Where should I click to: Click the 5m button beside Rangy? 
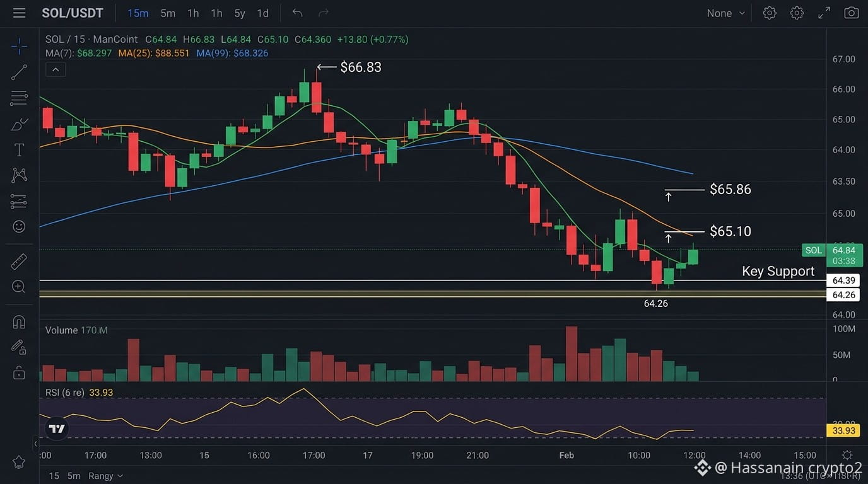click(74, 476)
